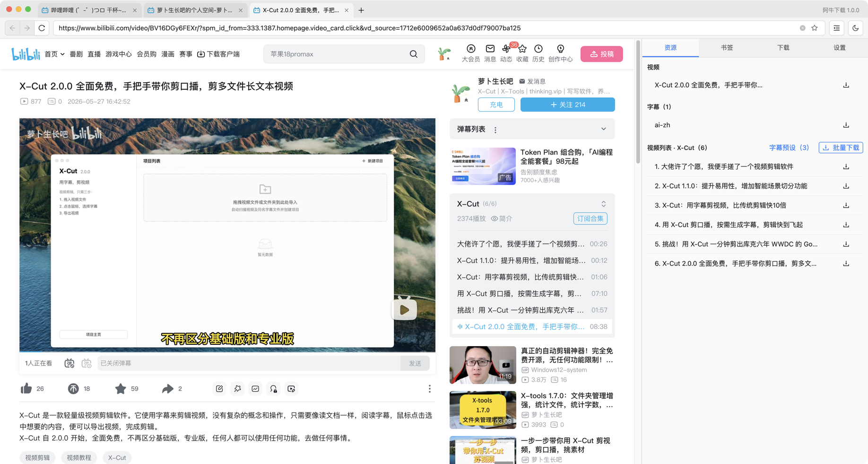Click 批量下载 button
Viewport: 868px width, 464px height.
841,148
